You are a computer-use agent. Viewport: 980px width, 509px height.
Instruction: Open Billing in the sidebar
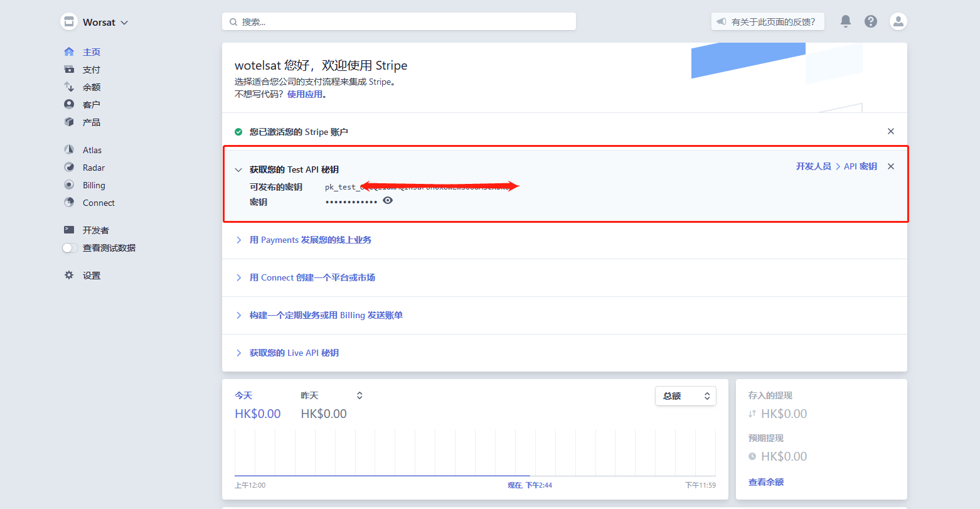pyautogui.click(x=94, y=185)
